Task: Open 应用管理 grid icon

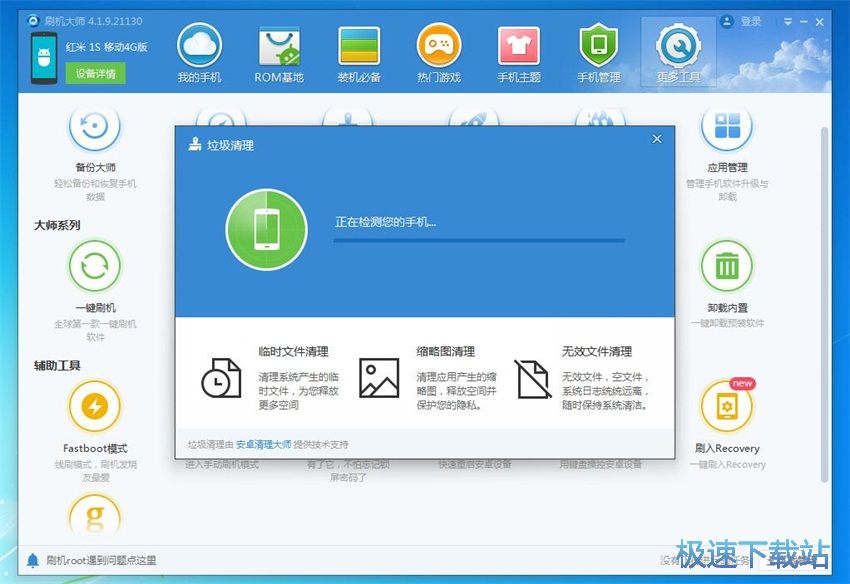Action: click(x=727, y=126)
